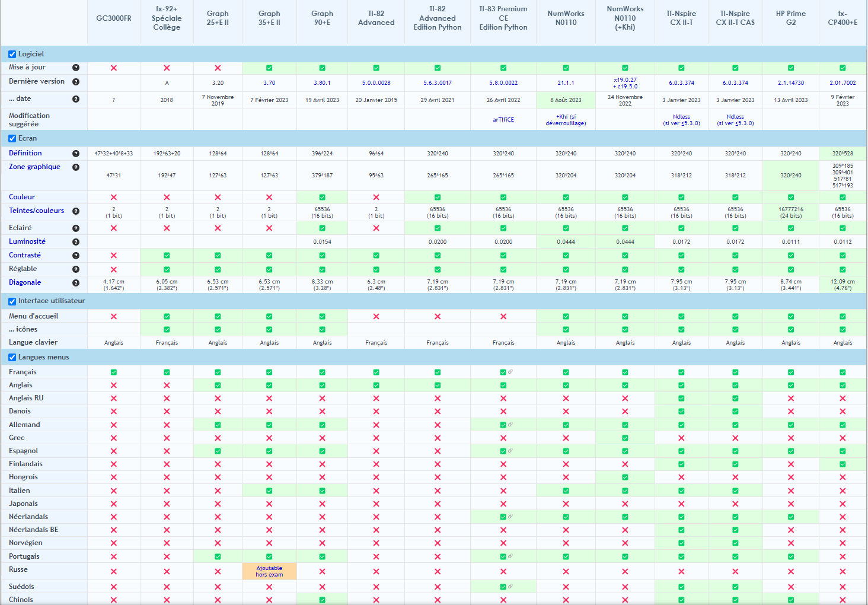Screen dimensions: 868x605
Task: Click the 'x19.0.27' version link
Action: coord(625,80)
